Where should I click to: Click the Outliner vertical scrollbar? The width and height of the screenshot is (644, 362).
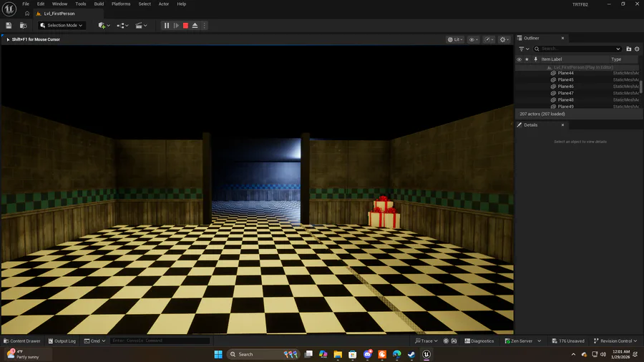[640, 87]
